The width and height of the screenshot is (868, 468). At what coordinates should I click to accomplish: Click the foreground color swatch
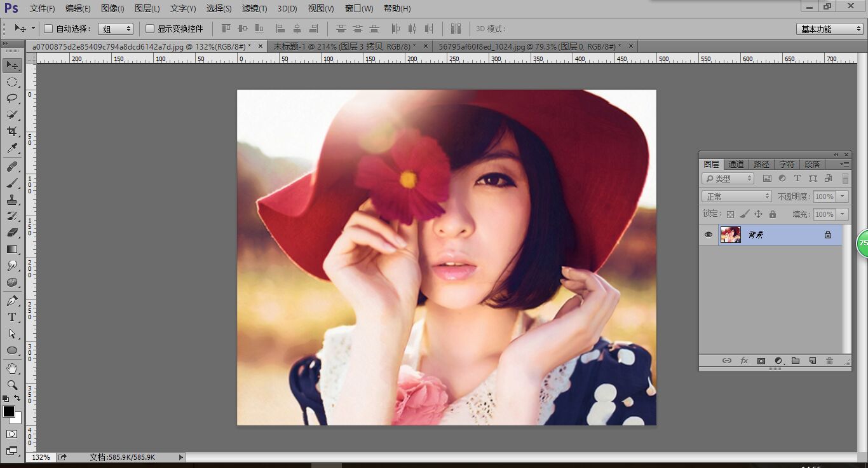(x=9, y=411)
